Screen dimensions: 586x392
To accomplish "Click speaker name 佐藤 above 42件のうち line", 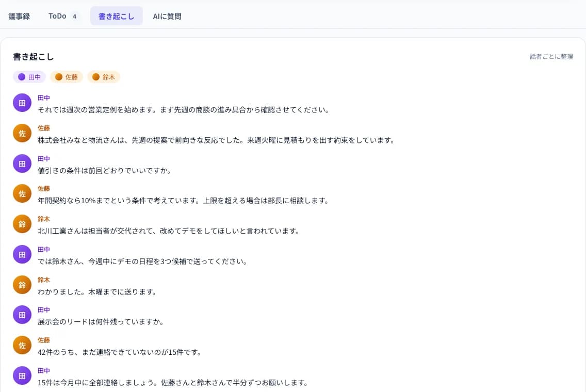I will pyautogui.click(x=44, y=340).
